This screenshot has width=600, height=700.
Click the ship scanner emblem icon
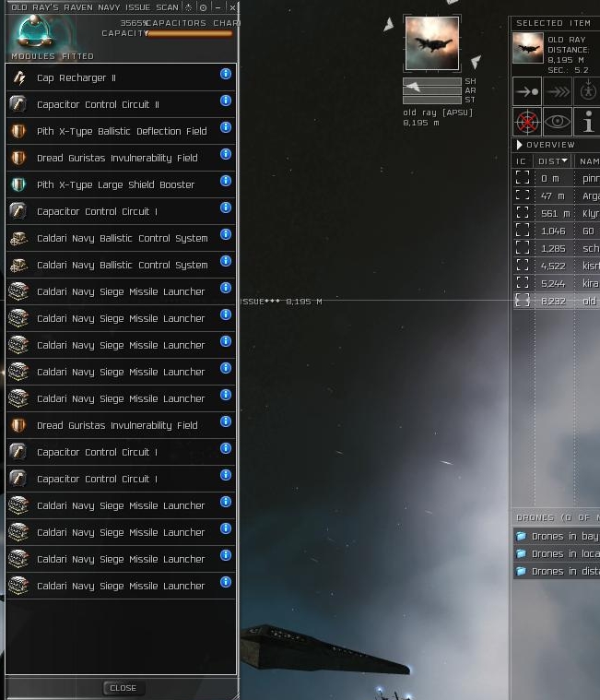pyautogui.click(x=35, y=32)
